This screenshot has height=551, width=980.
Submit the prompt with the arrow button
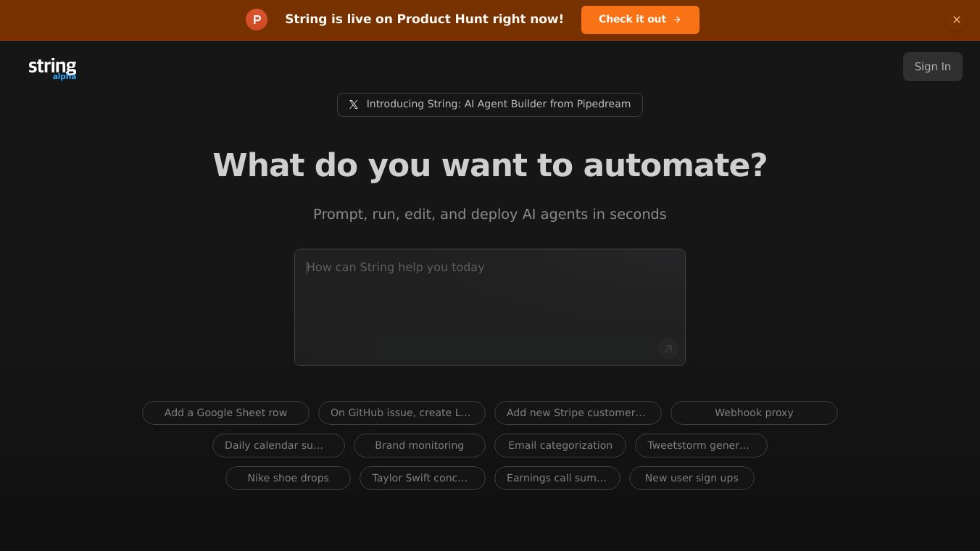tap(668, 349)
